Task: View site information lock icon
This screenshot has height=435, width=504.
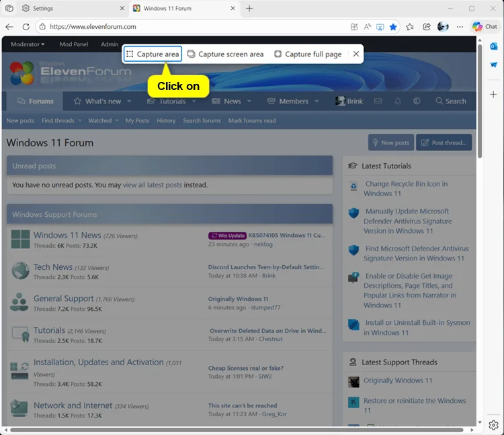Action: coord(42,27)
